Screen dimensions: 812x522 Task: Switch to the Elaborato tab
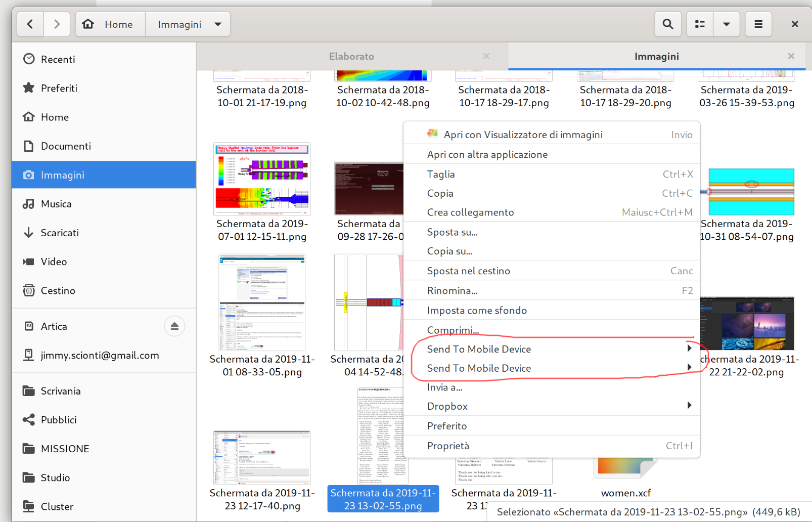coord(352,56)
